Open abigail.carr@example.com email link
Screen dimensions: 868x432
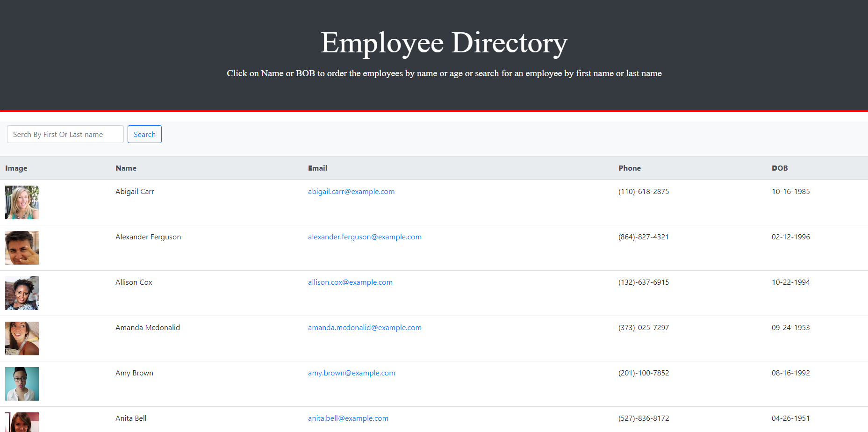(351, 191)
